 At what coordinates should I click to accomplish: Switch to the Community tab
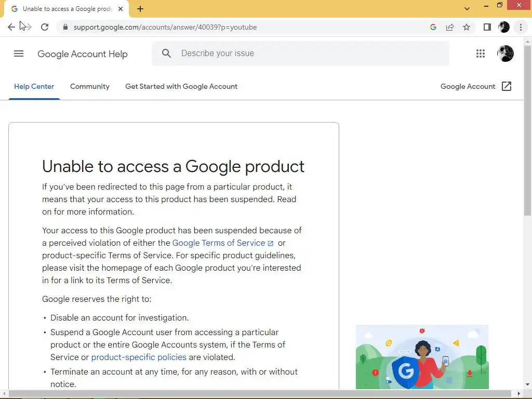pos(89,87)
